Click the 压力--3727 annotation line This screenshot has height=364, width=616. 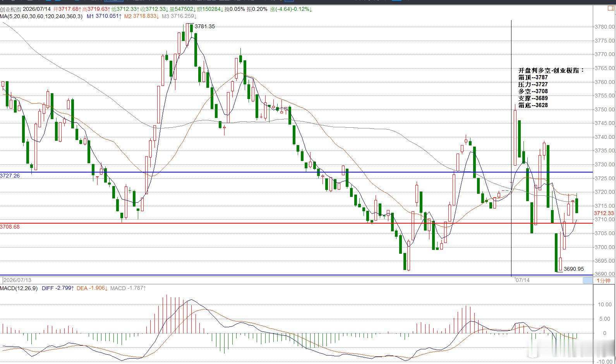(x=533, y=84)
